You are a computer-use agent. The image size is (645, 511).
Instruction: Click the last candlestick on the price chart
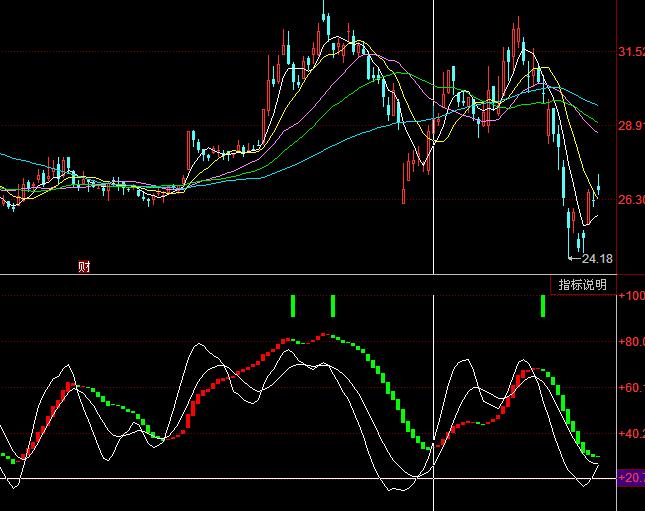pyautogui.click(x=599, y=184)
